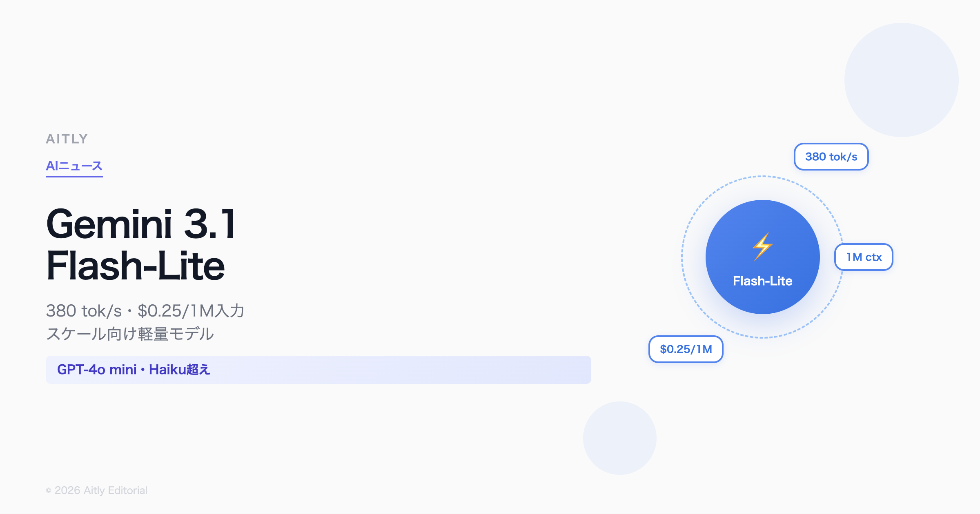Screen dimensions: 980x514
Task: Click the "Gemini 3.1" headline line
Action: [141, 224]
